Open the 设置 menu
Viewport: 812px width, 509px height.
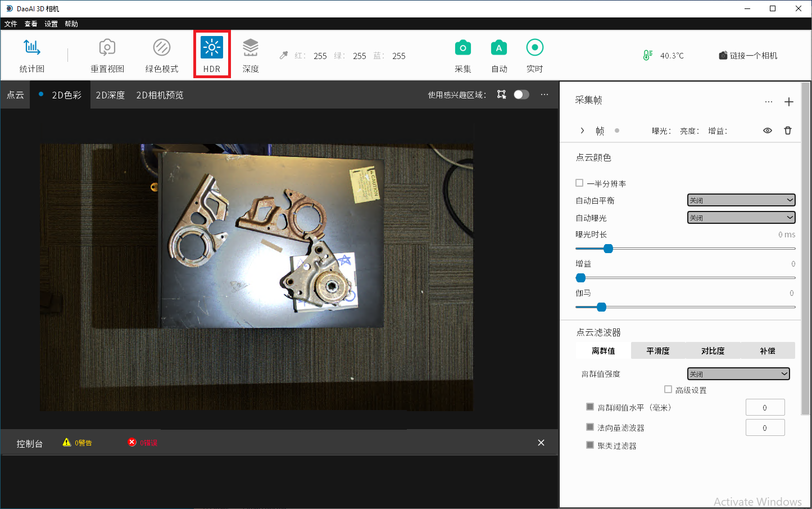51,24
